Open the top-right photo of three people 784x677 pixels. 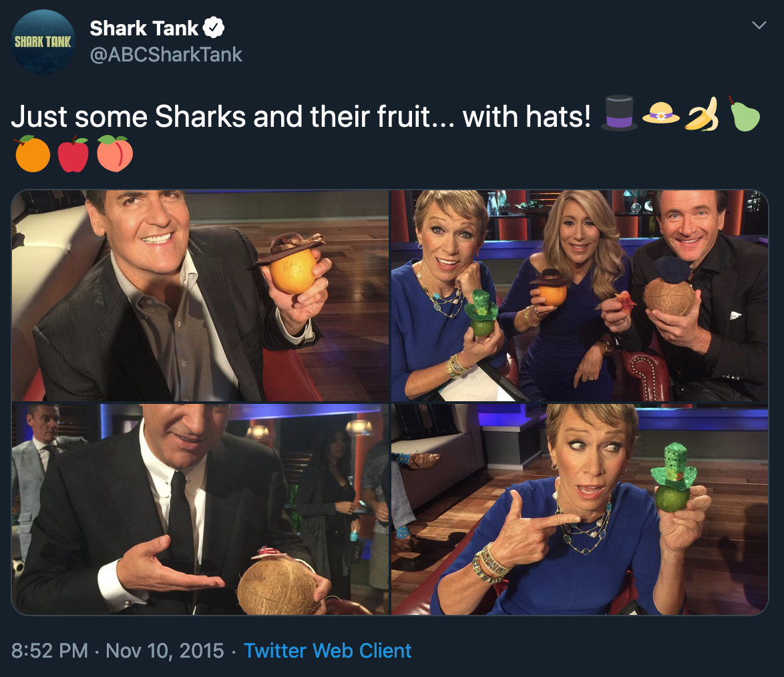579,296
